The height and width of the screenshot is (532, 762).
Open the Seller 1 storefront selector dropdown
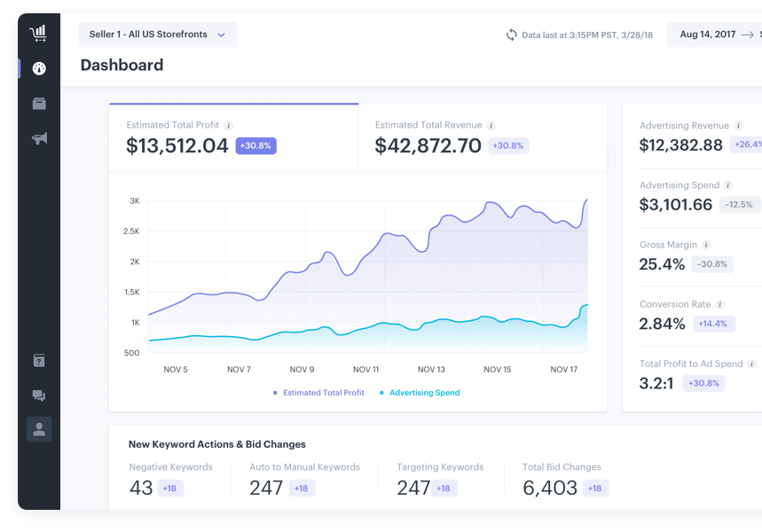pyautogui.click(x=157, y=35)
